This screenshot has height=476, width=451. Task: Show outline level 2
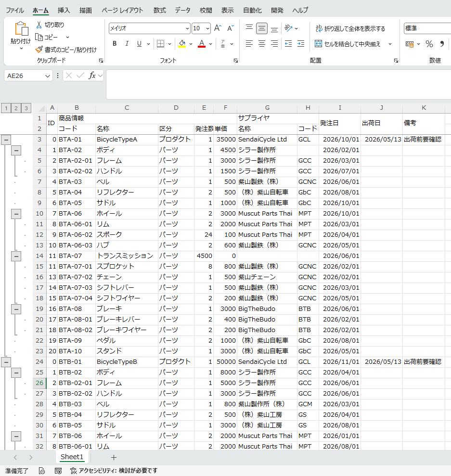16,108
